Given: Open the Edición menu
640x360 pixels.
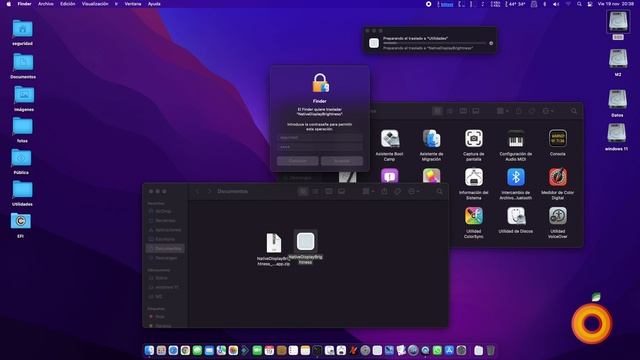Looking at the screenshot, I should click(68, 4).
